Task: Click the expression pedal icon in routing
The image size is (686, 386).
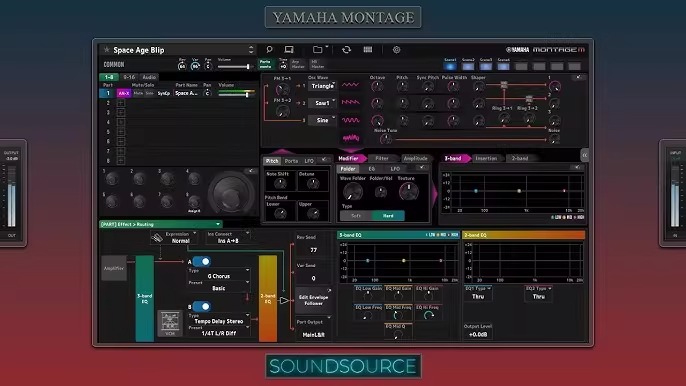Action: 157,238
